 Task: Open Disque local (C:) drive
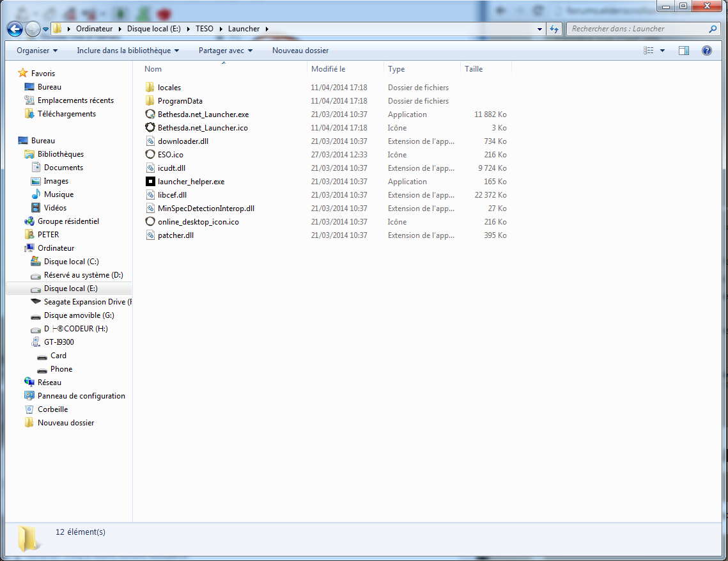tap(71, 262)
